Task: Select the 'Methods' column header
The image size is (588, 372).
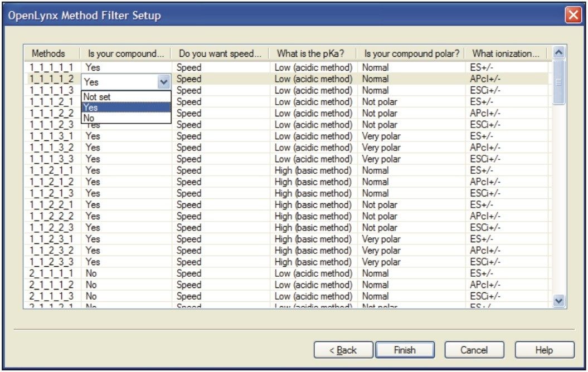Action: point(52,53)
